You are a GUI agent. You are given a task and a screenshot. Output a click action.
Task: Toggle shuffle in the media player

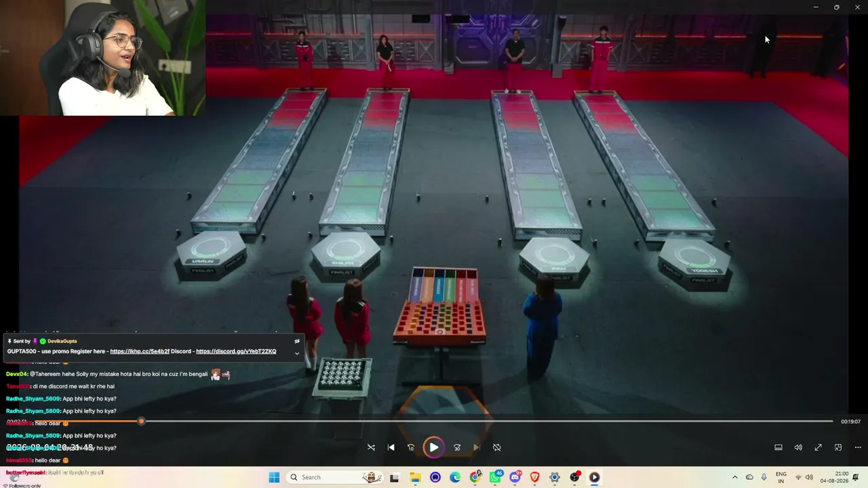(371, 447)
